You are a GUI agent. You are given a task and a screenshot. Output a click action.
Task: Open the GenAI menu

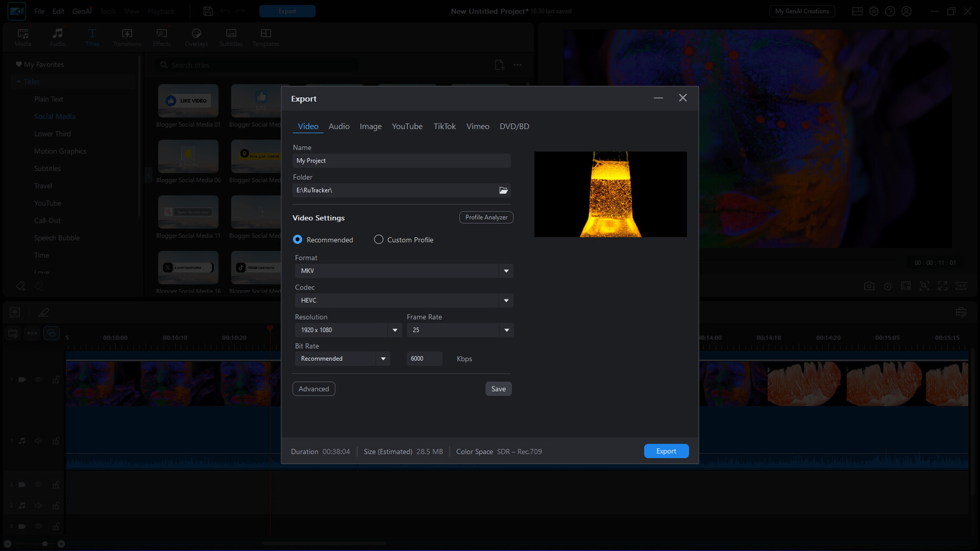(82, 11)
